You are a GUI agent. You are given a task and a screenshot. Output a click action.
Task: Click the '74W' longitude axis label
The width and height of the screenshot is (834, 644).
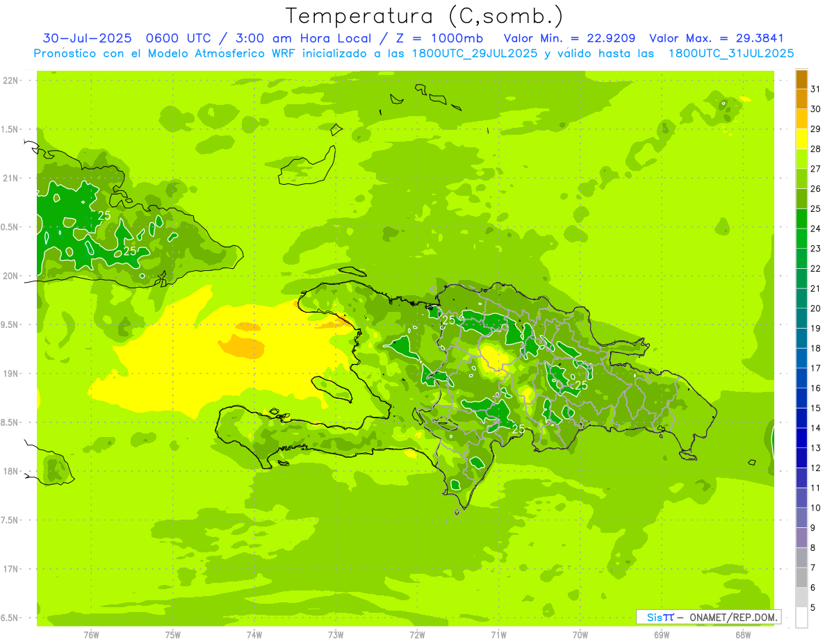254,634
